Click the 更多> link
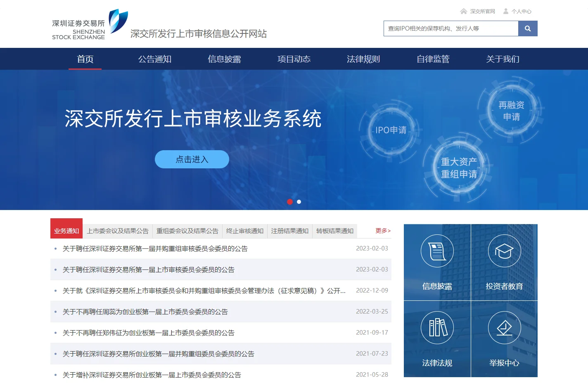The width and height of the screenshot is (588, 385). click(383, 231)
